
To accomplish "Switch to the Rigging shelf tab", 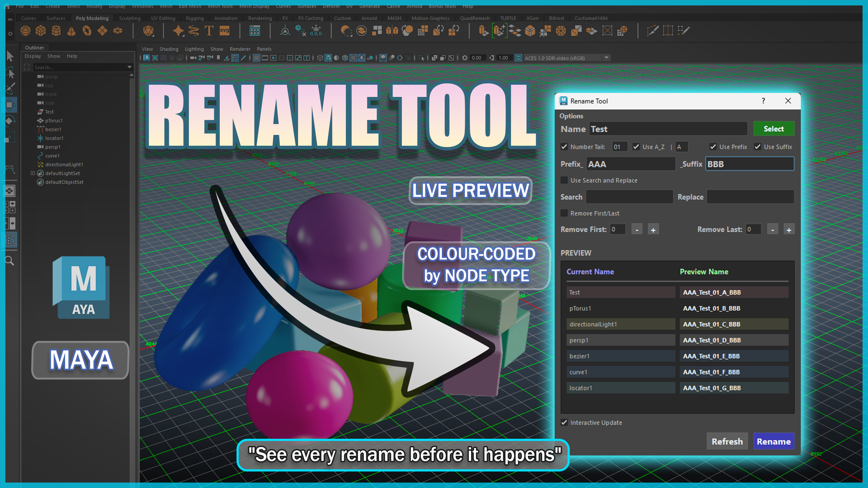I will tap(195, 18).
